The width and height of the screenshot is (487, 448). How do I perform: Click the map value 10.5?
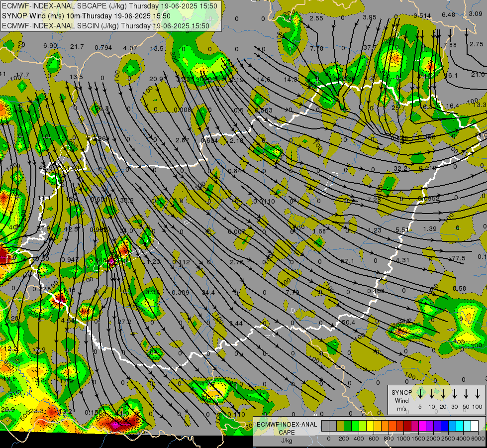237,110
